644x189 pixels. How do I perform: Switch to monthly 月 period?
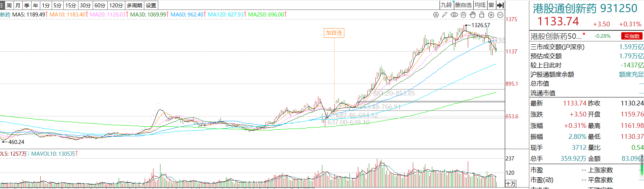tap(18, 5)
